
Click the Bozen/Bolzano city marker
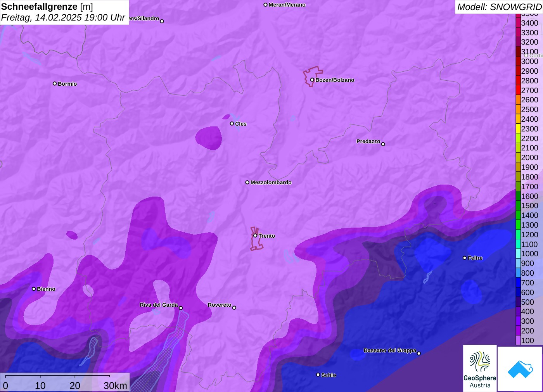point(312,80)
